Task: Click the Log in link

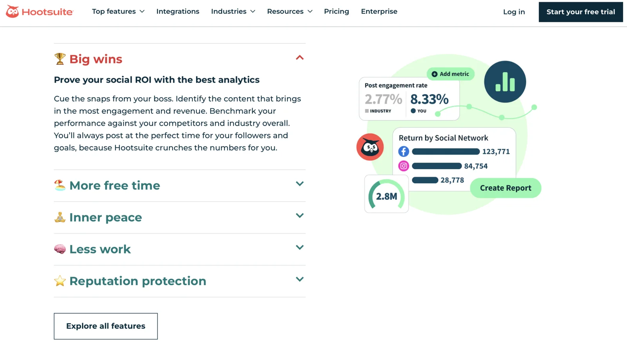Action: pos(514,12)
